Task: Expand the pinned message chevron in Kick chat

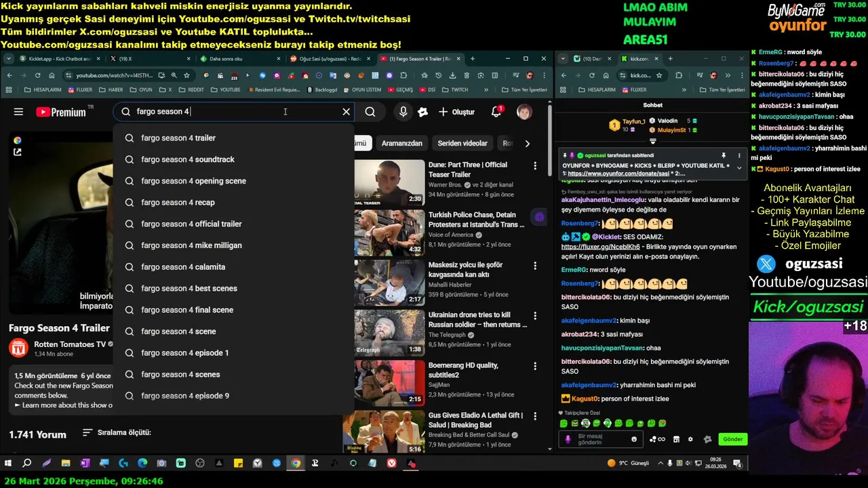Action: pyautogui.click(x=739, y=167)
